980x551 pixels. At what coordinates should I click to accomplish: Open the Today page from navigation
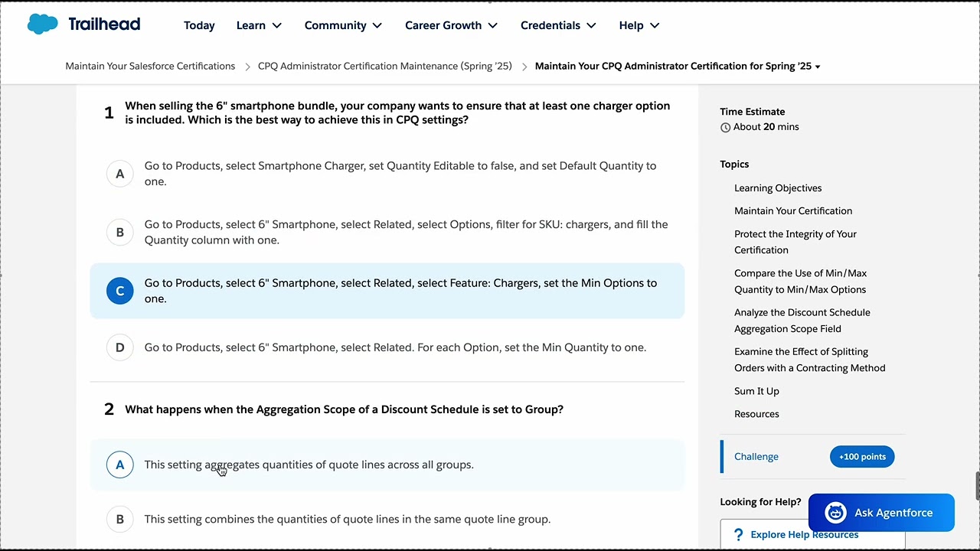pos(199,25)
